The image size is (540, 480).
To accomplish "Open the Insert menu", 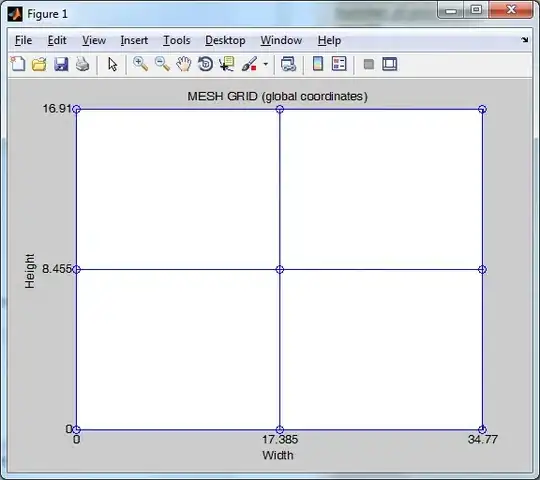I will tap(134, 41).
